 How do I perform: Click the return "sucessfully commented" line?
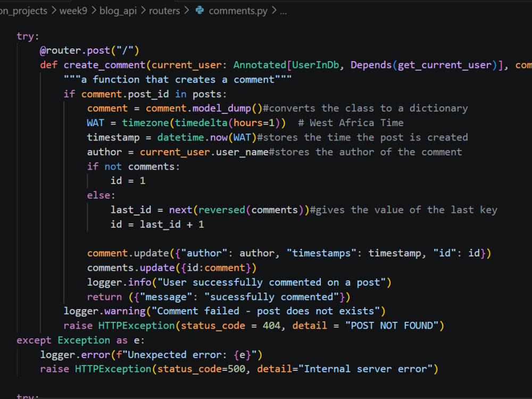[219, 297]
